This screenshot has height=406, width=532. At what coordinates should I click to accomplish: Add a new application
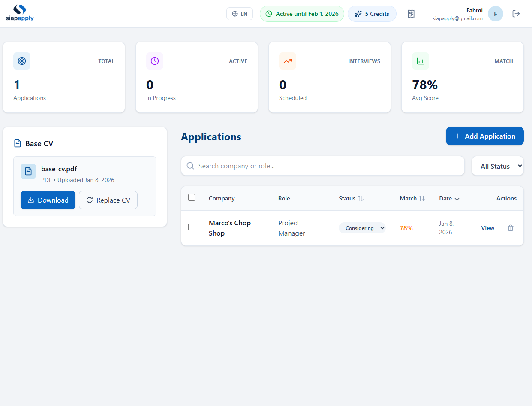click(485, 136)
